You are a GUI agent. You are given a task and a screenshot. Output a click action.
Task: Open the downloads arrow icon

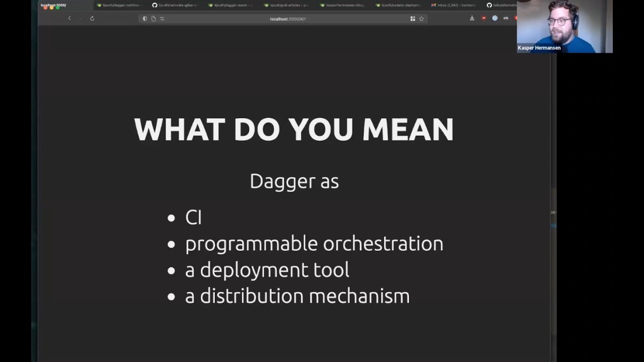coord(472,18)
